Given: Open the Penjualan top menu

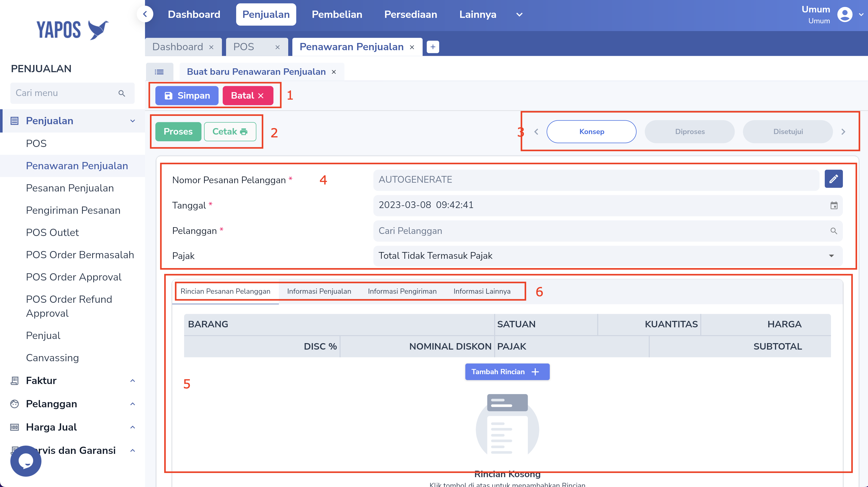Looking at the screenshot, I should point(266,14).
